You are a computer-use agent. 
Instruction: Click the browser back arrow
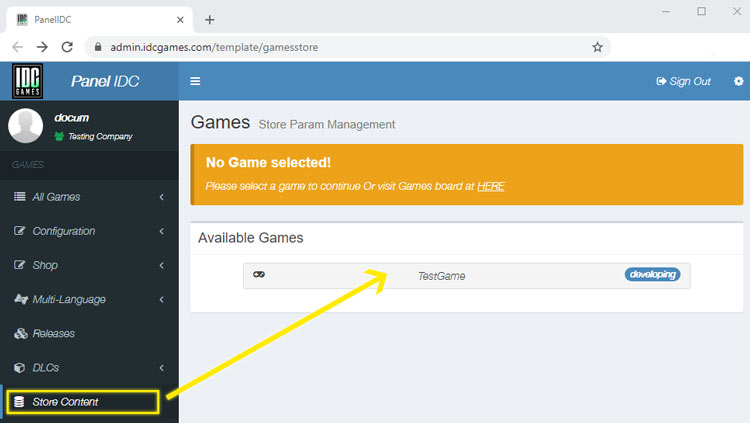[x=18, y=47]
